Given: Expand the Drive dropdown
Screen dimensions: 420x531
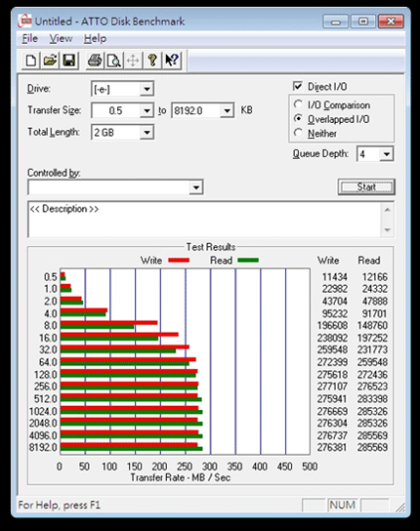Looking at the screenshot, I should pyautogui.click(x=147, y=89).
